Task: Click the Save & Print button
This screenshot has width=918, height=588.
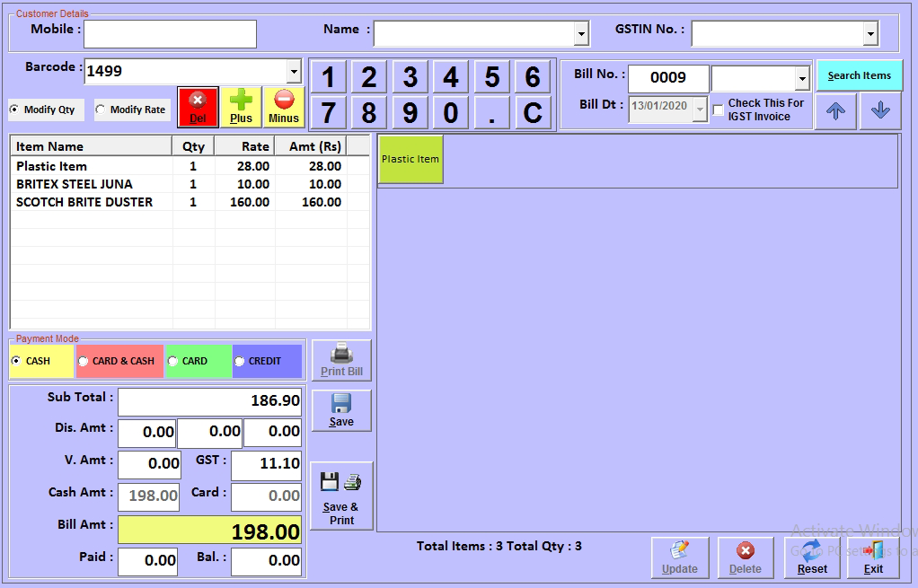Action: point(341,496)
